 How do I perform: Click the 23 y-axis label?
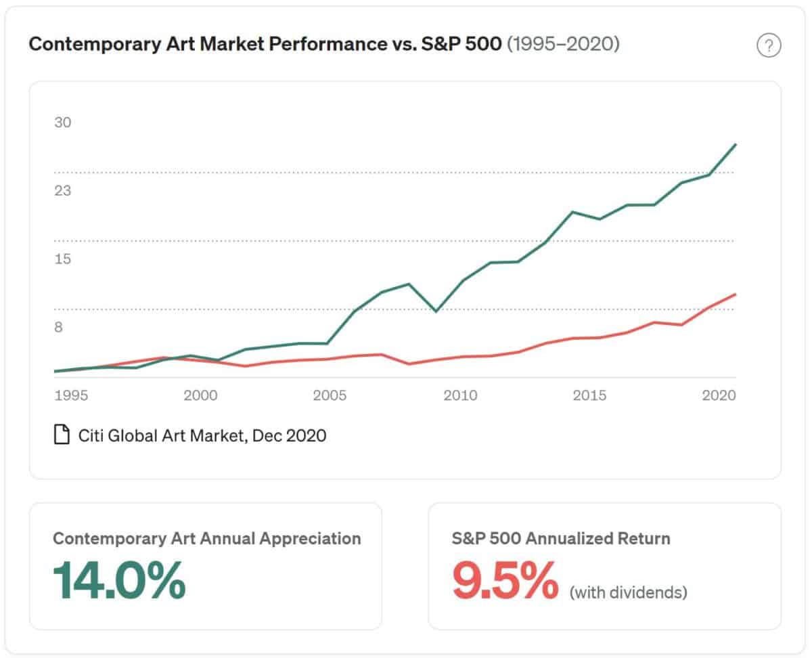(63, 191)
